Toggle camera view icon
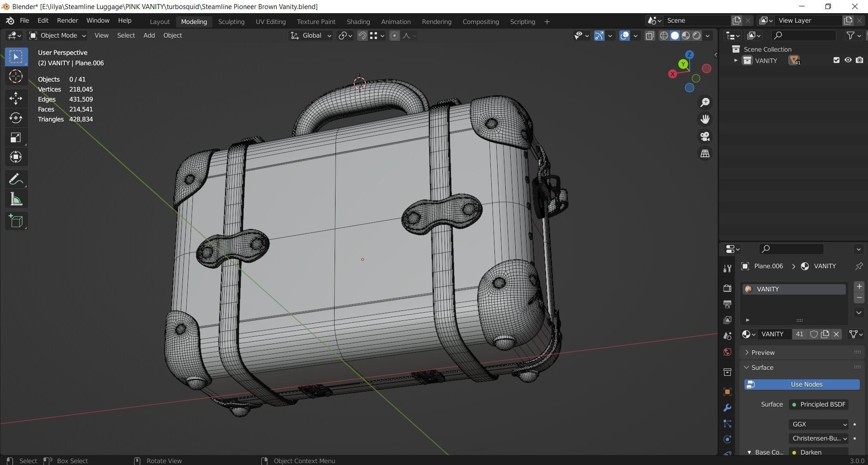868x465 pixels. [x=705, y=136]
